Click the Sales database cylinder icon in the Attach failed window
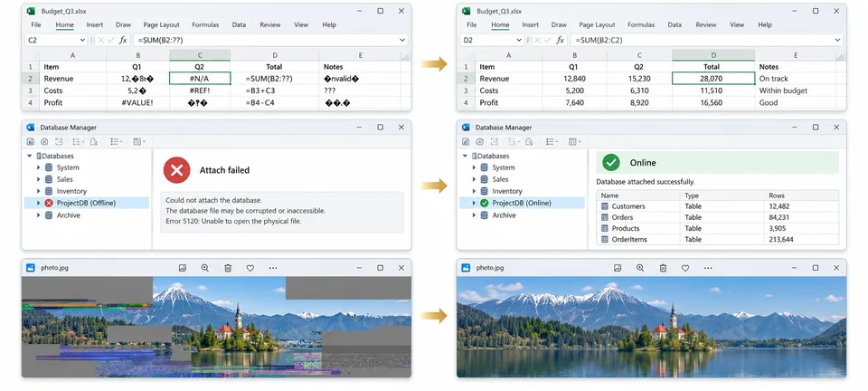 point(49,179)
